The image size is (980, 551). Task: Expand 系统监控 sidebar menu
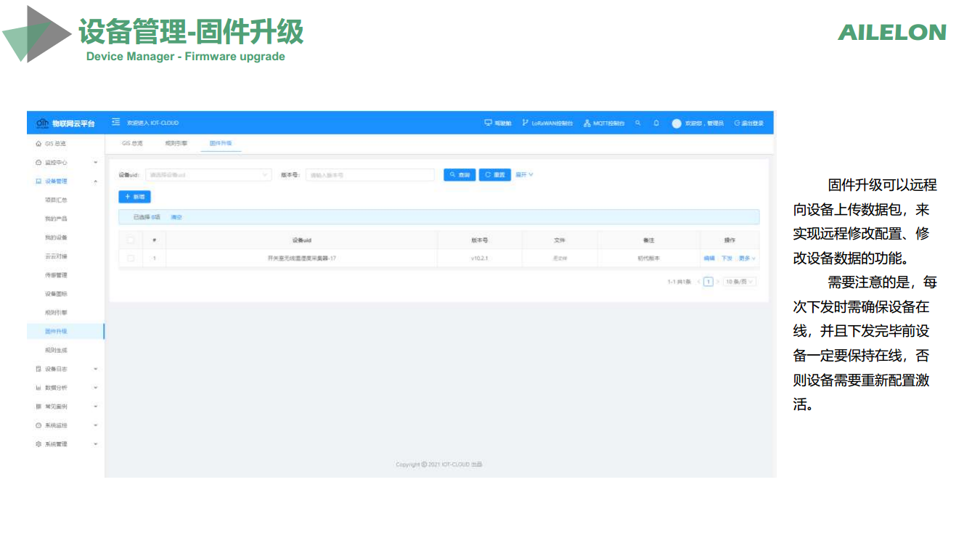pyautogui.click(x=66, y=425)
